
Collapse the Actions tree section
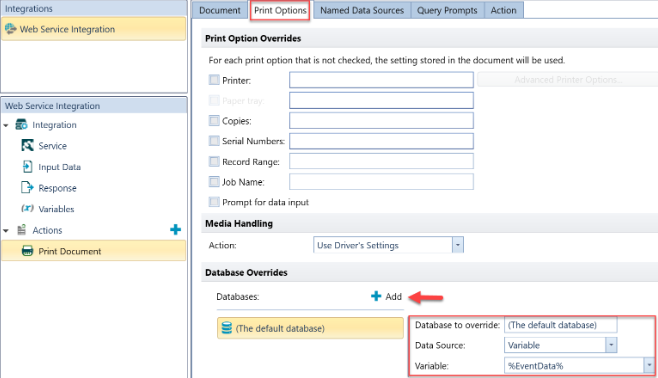pos(6,230)
